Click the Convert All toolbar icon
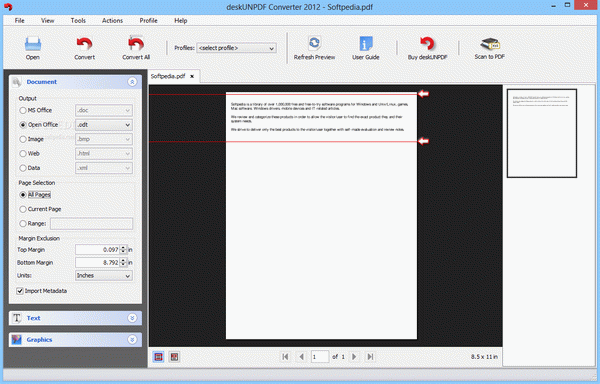Screen dimensions: 600x384 (136, 44)
